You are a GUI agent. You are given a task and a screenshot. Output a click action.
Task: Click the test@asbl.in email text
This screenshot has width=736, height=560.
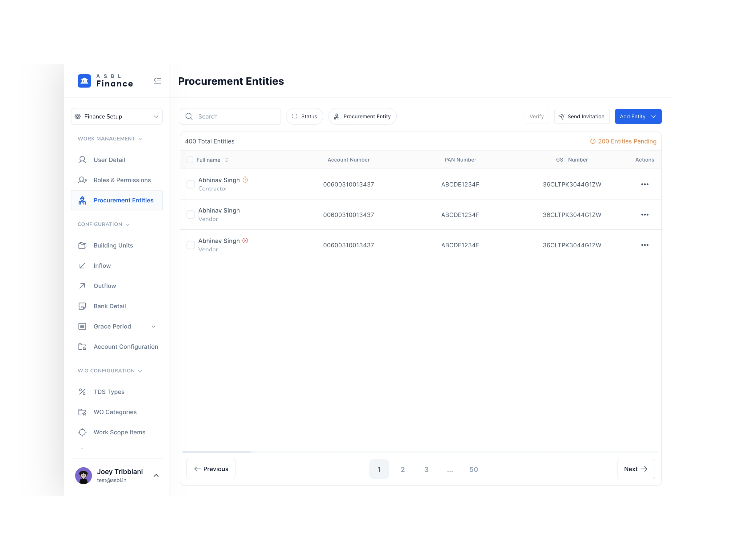pos(111,480)
